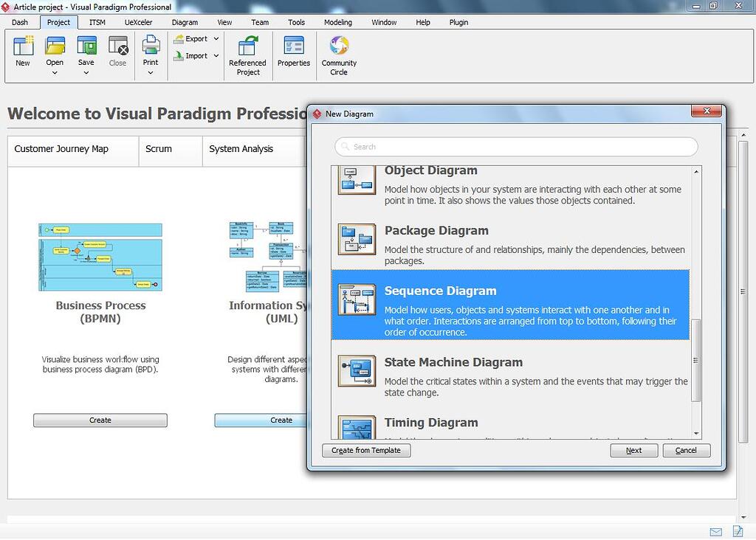The width and height of the screenshot is (756, 540).
Task: Click the Save toolbar icon
Action: pyautogui.click(x=86, y=47)
